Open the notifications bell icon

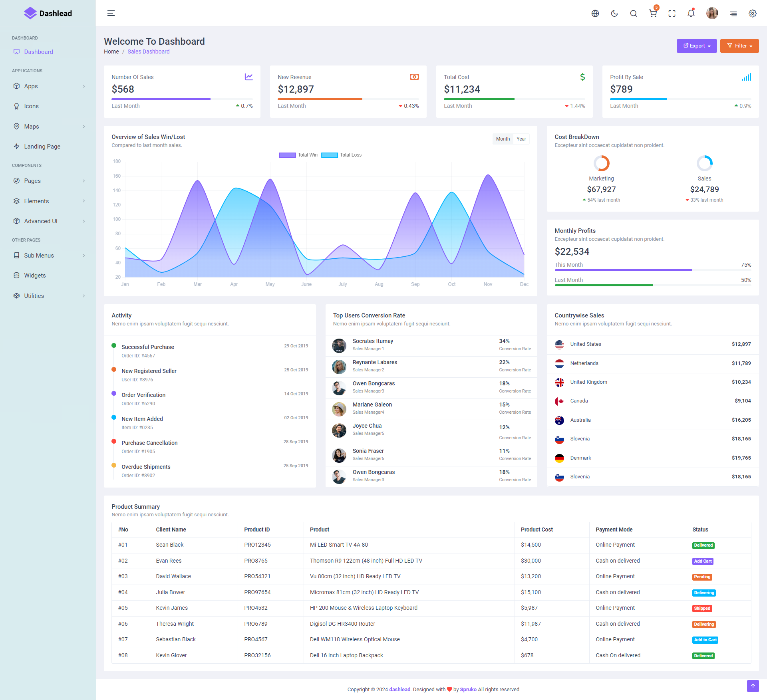click(x=691, y=14)
